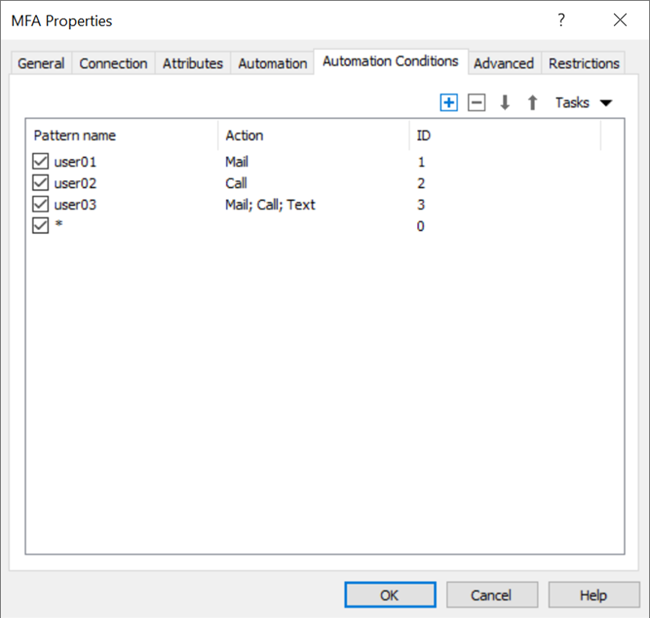Select the user03 Mail; Call; Text row

click(270, 205)
